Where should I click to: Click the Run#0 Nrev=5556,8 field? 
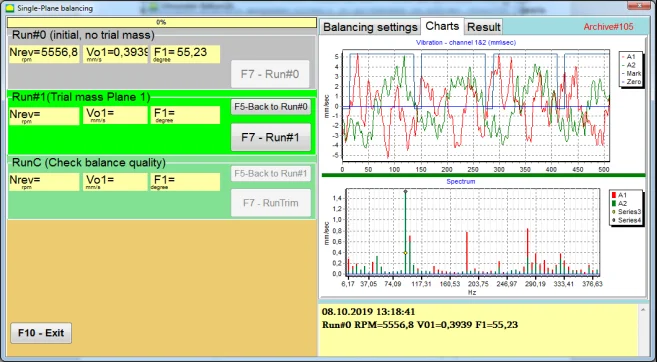coord(44,54)
